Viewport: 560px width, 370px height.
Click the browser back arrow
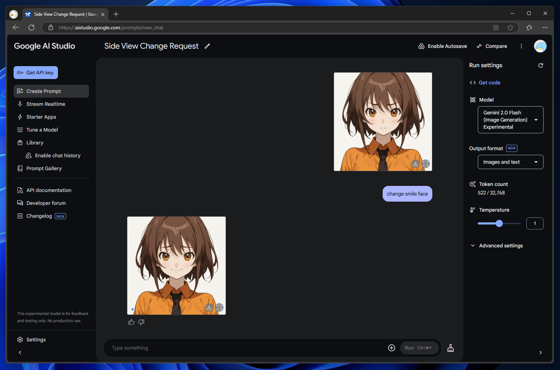pyautogui.click(x=15, y=28)
